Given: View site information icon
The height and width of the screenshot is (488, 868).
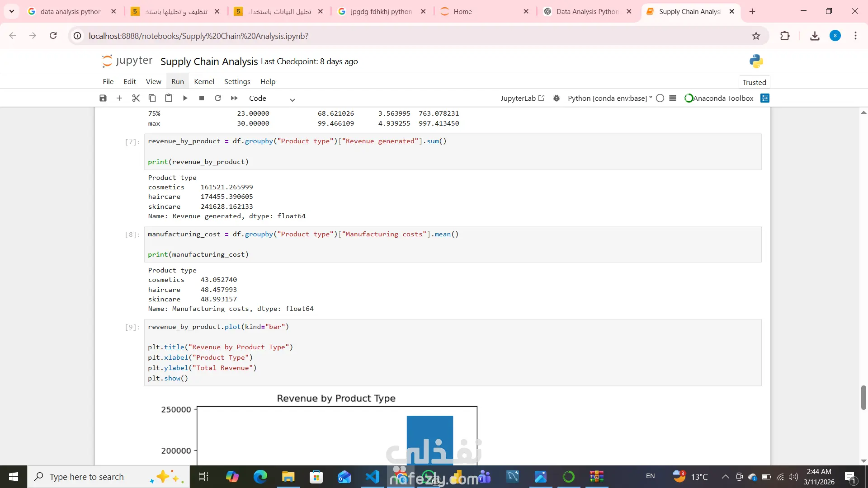Looking at the screenshot, I should pos(77,36).
